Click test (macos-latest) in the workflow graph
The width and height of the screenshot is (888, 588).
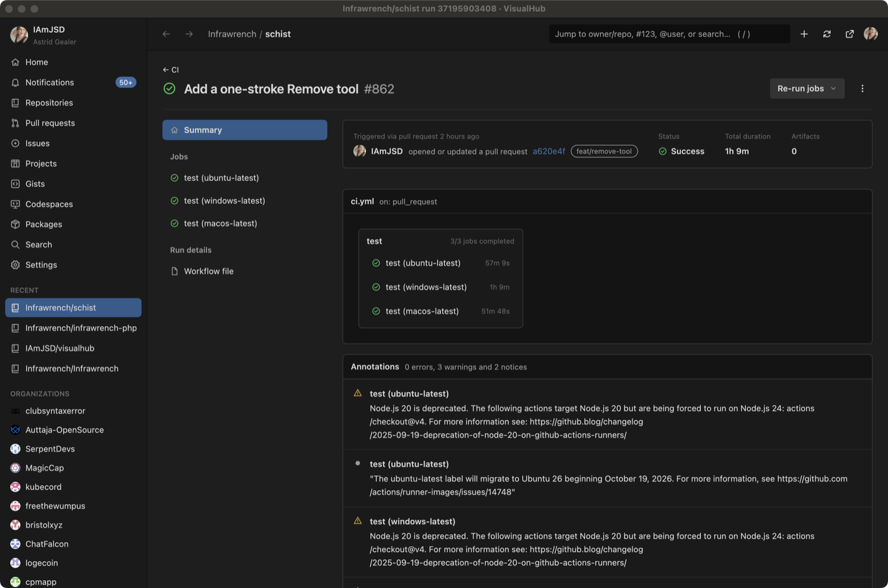441,311
